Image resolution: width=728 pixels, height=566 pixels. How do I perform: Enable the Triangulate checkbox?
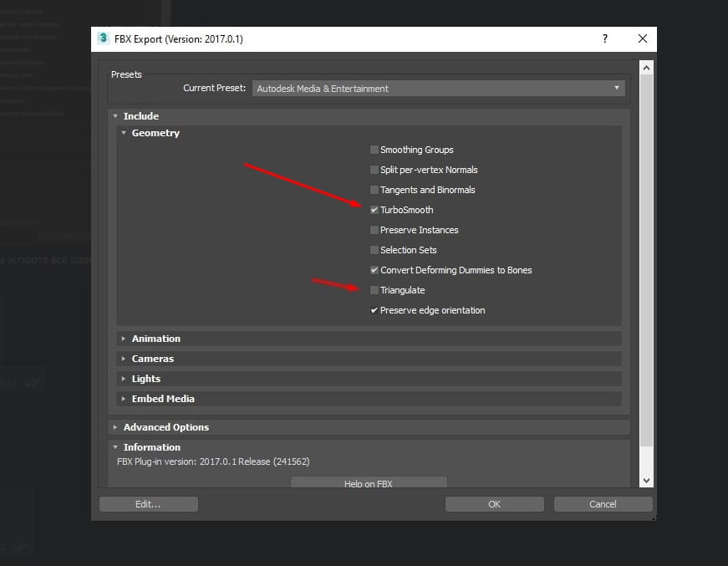point(374,290)
